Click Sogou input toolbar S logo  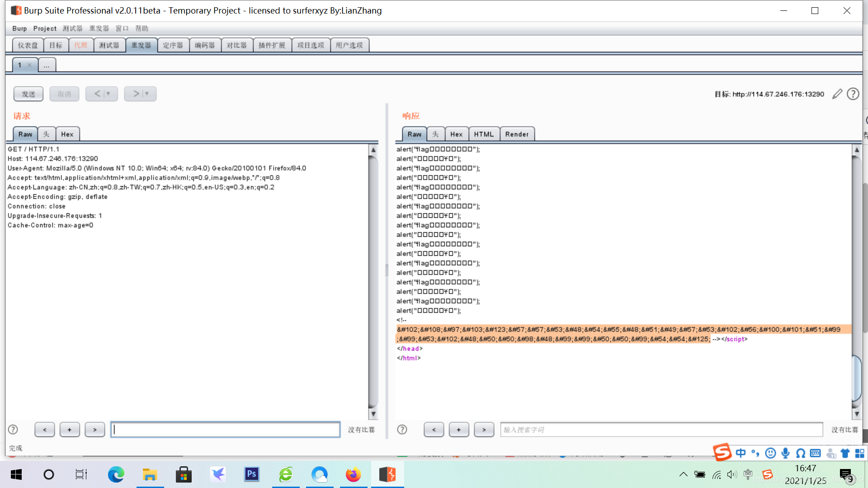(x=722, y=452)
